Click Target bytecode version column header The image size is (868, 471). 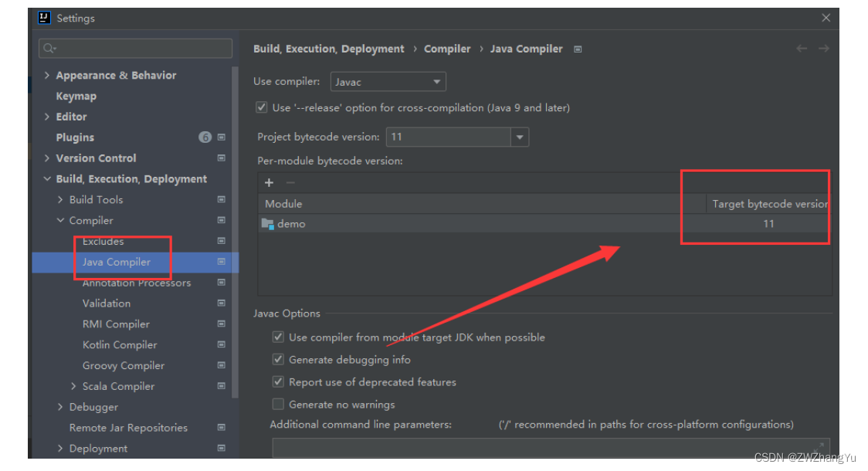(x=769, y=204)
